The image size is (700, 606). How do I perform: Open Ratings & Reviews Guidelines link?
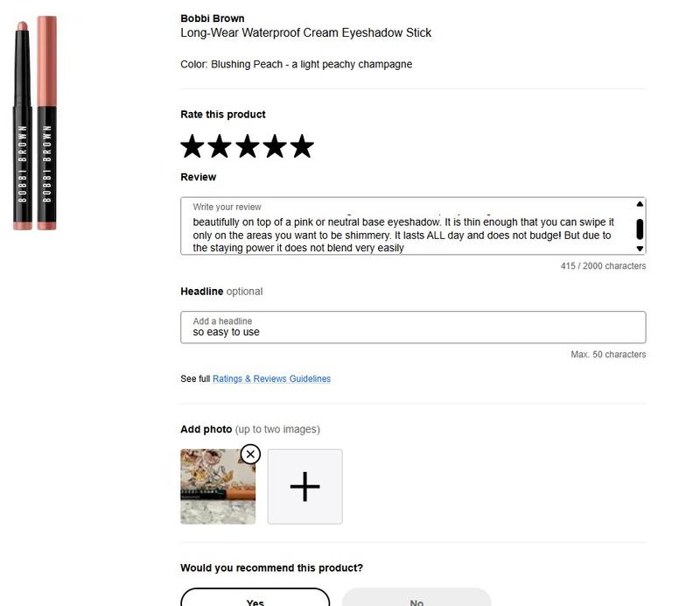271,378
